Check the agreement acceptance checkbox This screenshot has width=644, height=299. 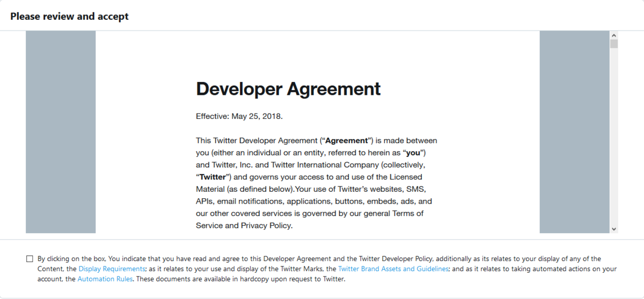click(30, 259)
